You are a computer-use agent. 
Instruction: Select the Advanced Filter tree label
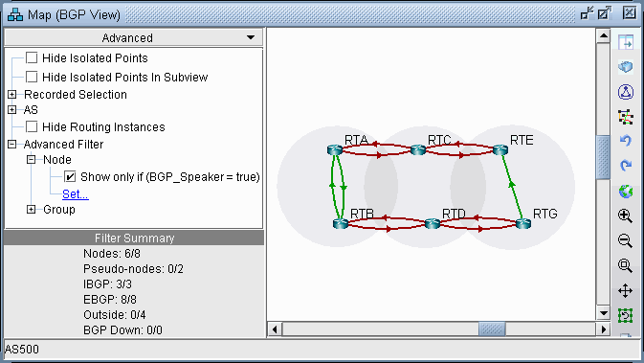click(x=63, y=145)
